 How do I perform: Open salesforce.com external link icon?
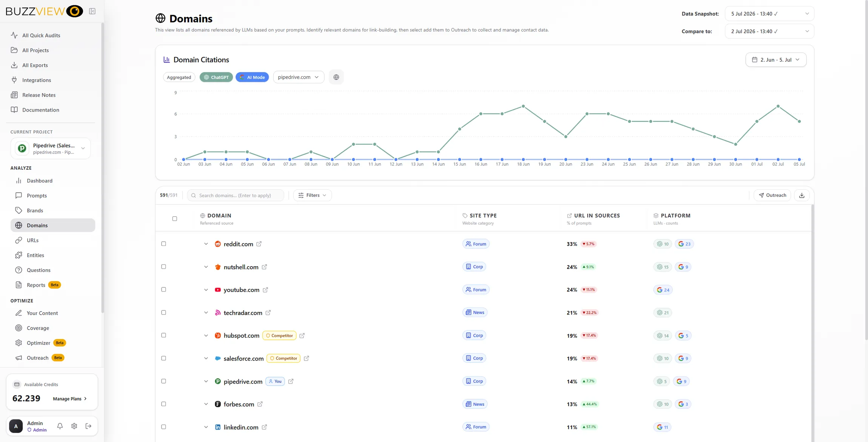tap(306, 358)
